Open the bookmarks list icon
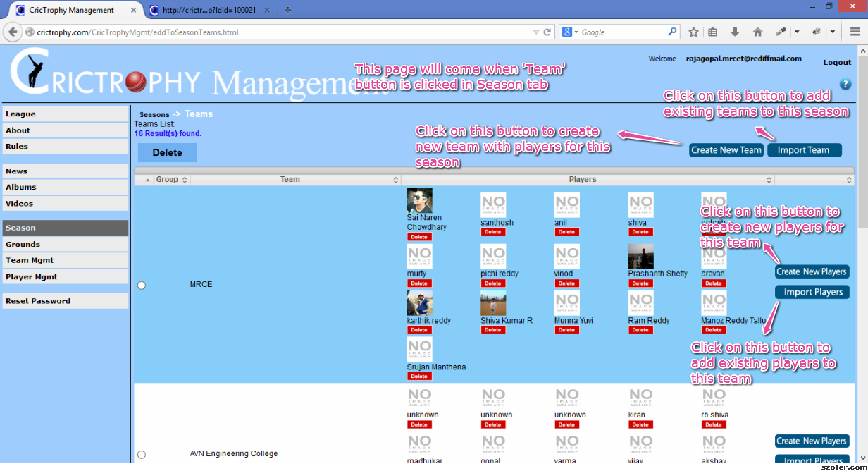Viewport: 868px width, 471px height. click(713, 32)
